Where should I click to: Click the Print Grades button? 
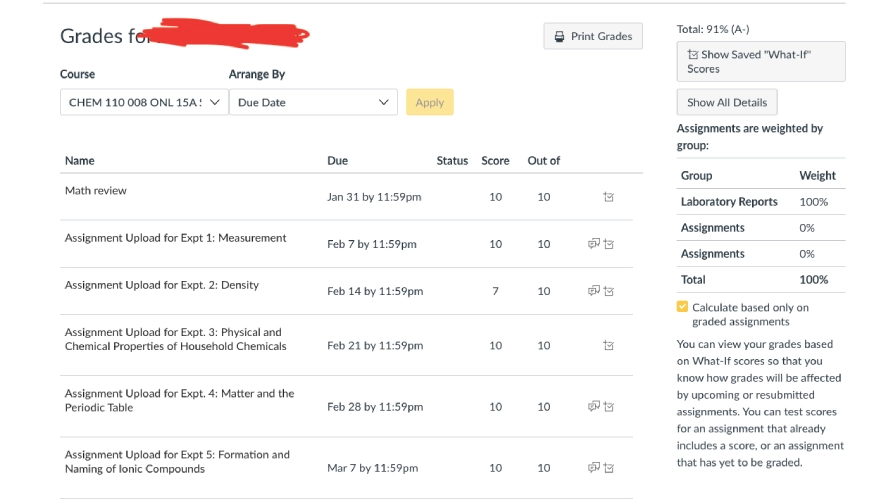593,37
